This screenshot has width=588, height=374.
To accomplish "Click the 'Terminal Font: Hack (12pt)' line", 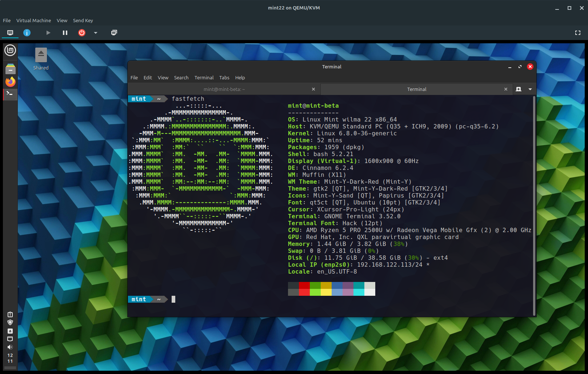I will (x=335, y=223).
